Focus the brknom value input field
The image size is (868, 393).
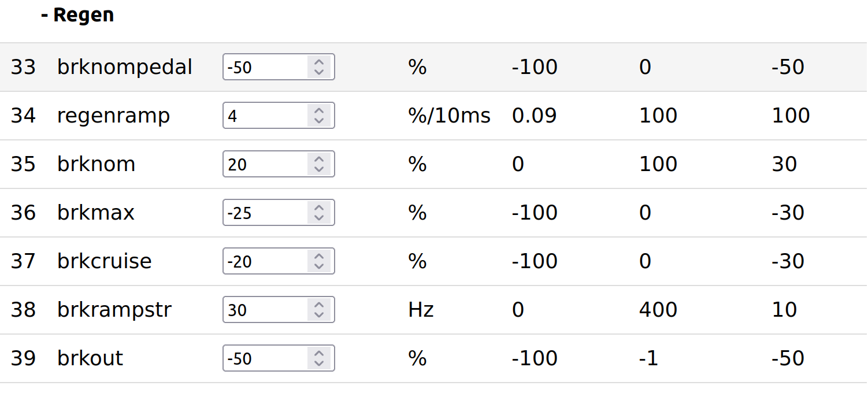(x=266, y=164)
